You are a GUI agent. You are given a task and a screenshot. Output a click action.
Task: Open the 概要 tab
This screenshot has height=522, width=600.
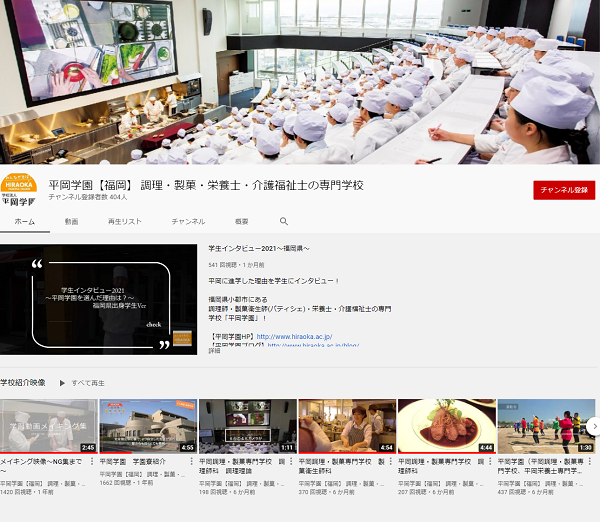(x=241, y=222)
